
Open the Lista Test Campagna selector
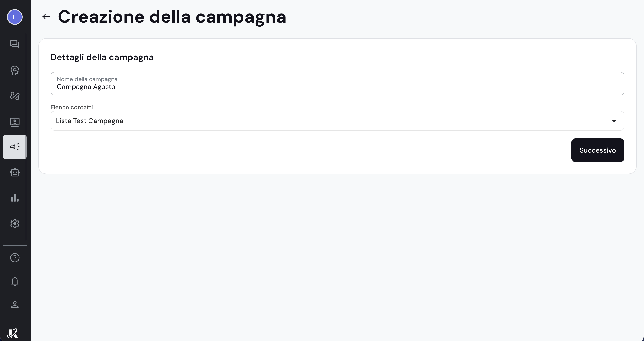click(x=337, y=121)
